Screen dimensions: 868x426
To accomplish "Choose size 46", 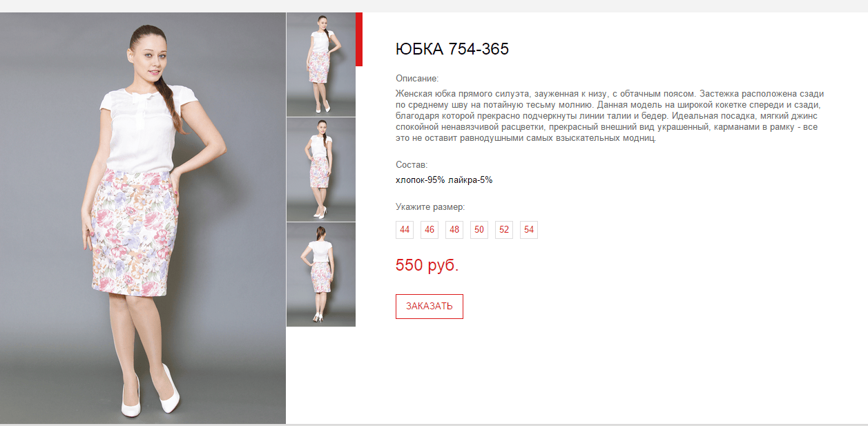I will pyautogui.click(x=430, y=230).
